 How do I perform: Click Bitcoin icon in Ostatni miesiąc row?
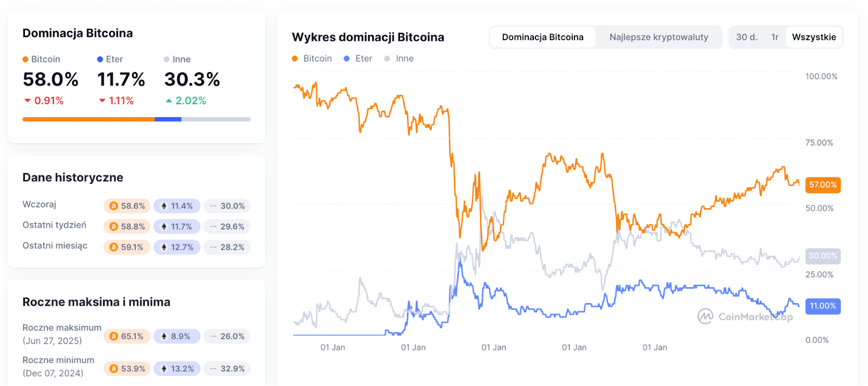(113, 248)
